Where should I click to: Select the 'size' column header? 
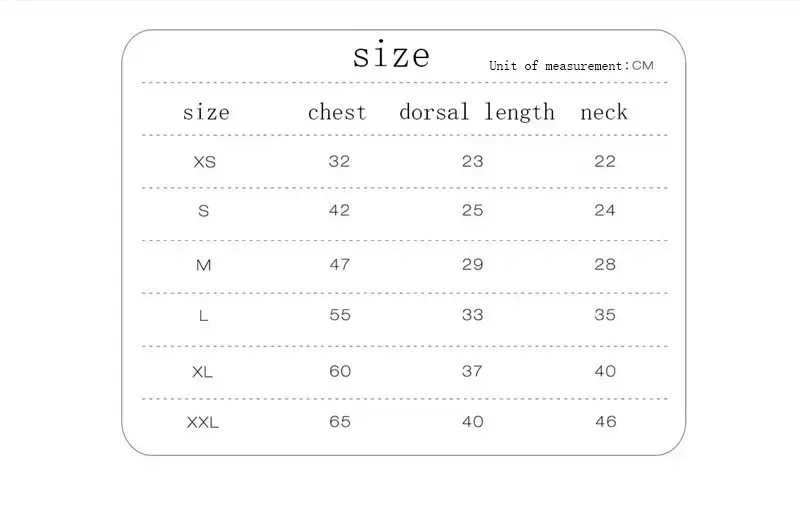coord(206,112)
